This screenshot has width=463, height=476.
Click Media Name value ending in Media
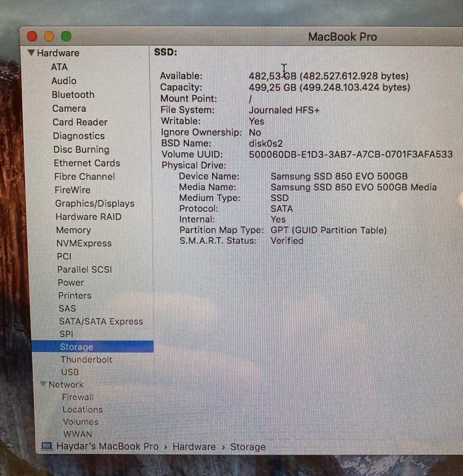(x=354, y=187)
